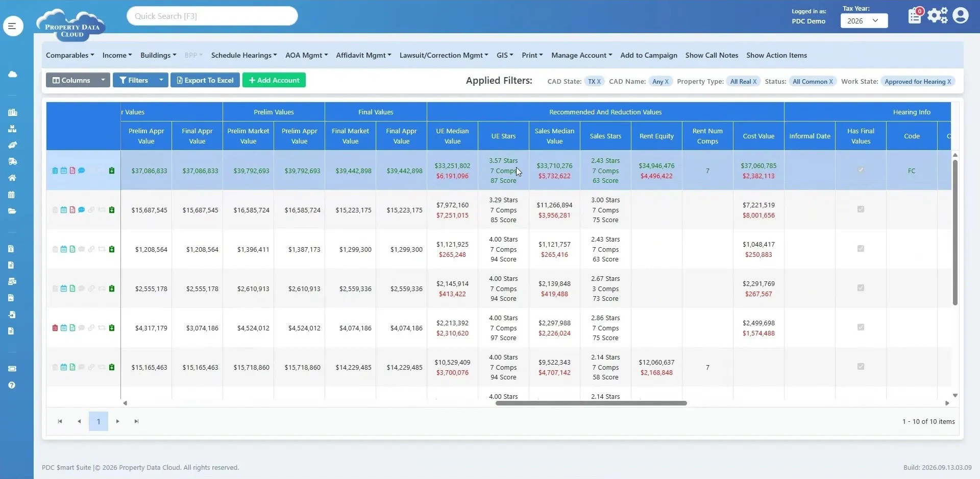980x479 pixels.
Task: Focus the Quick Search field
Action: point(212,16)
